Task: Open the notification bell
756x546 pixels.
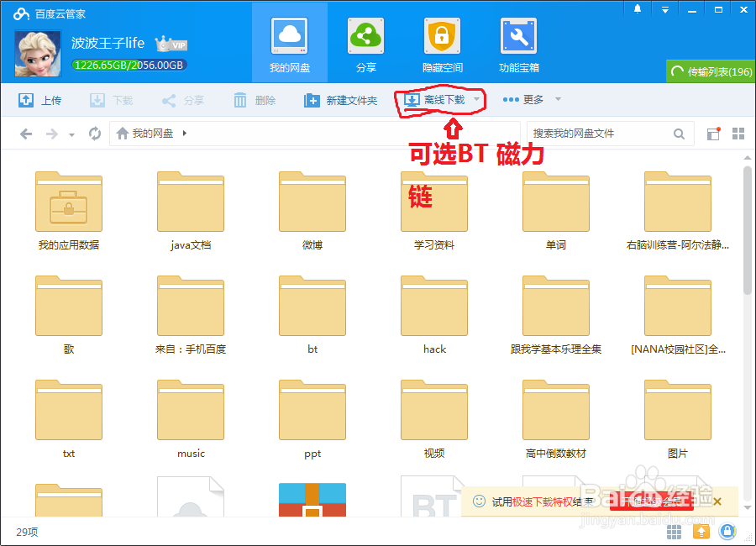Action: tap(638, 9)
